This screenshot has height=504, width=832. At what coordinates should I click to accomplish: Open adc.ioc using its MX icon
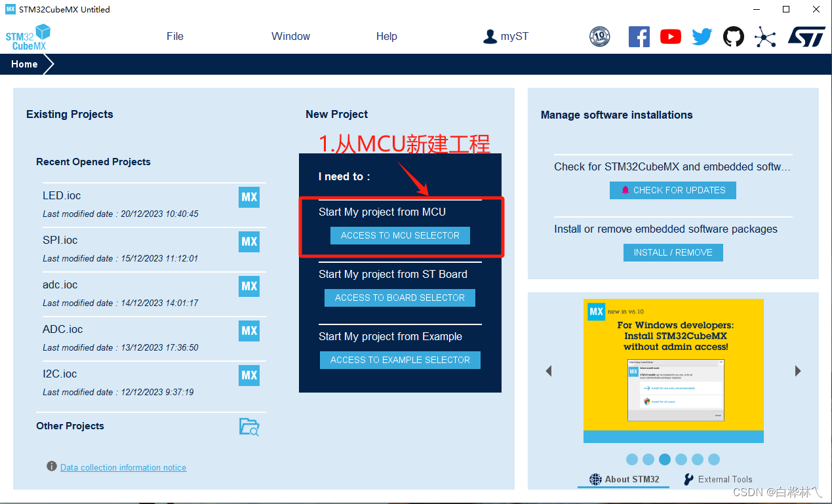[249, 286]
